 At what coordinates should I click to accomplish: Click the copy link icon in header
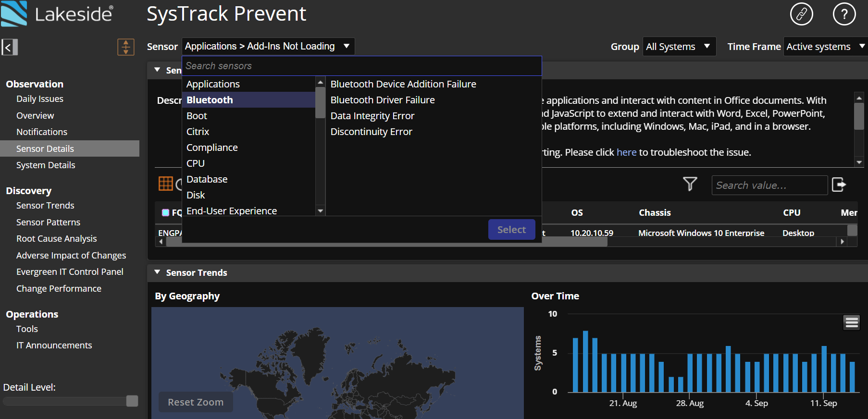tap(801, 14)
